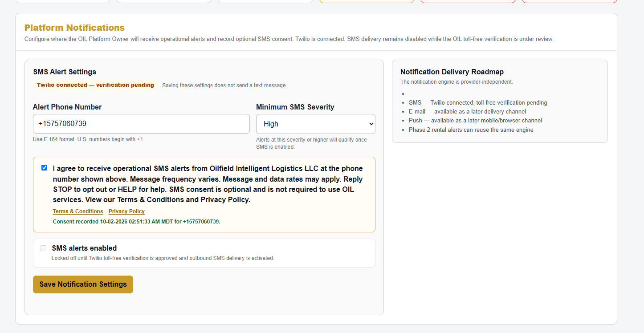Select the E-mail later delivery channel item
The width and height of the screenshot is (644, 333).
467,112
